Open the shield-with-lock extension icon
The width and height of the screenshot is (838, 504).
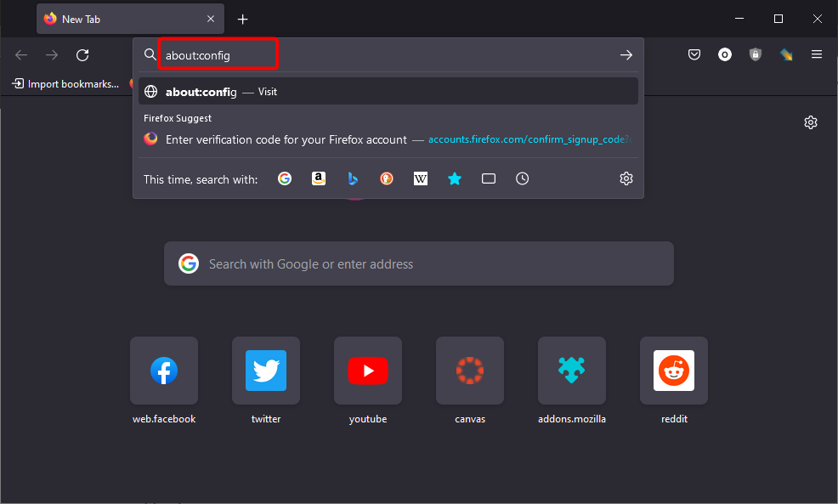(756, 54)
